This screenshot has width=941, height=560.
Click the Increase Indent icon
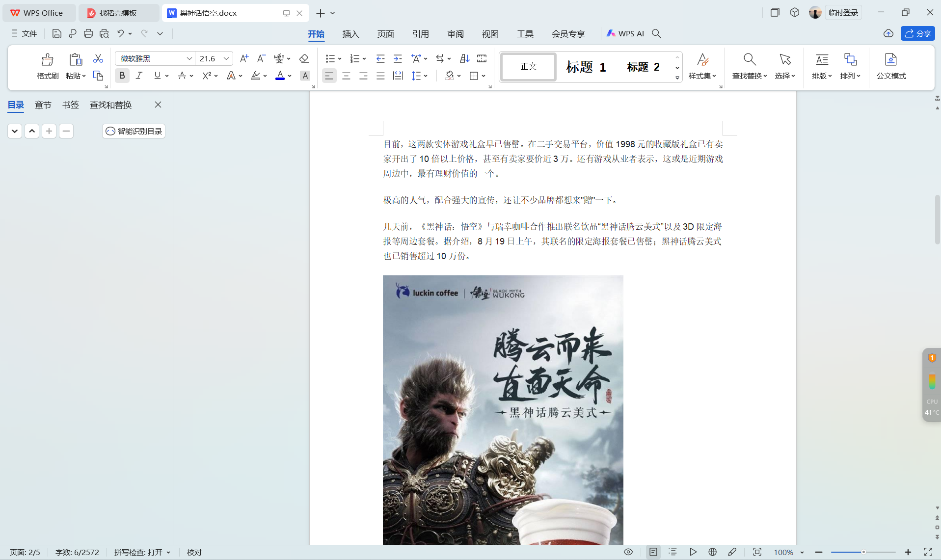[398, 58]
